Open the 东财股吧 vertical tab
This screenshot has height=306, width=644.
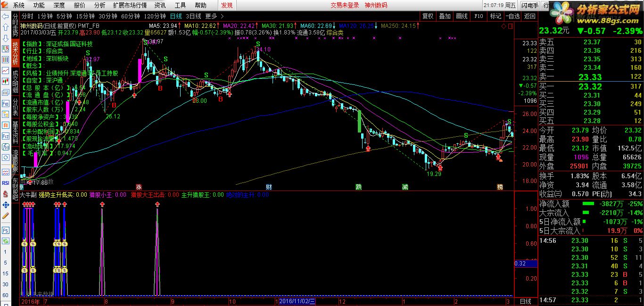tap(15, 189)
